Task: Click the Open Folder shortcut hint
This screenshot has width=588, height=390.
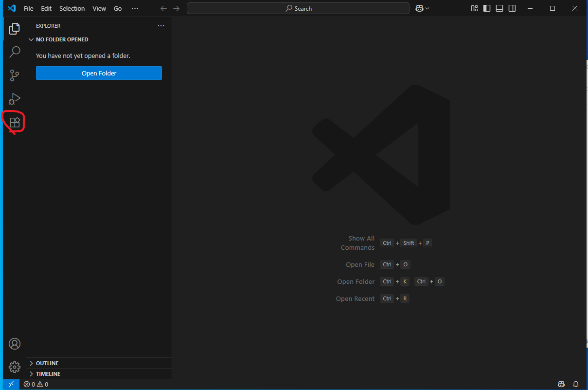Action: coord(356,281)
